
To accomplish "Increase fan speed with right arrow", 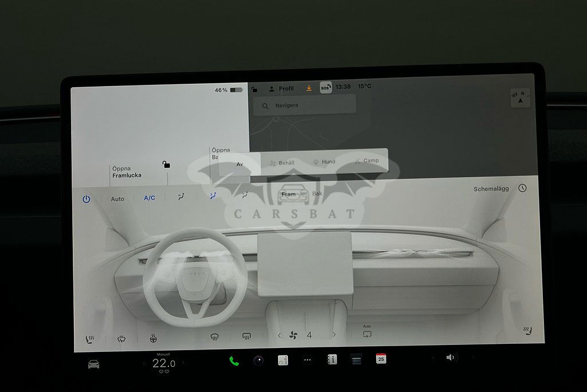I will [x=334, y=335].
